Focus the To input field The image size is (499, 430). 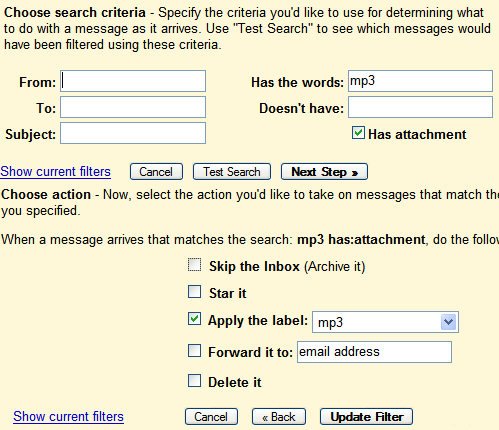click(x=133, y=107)
